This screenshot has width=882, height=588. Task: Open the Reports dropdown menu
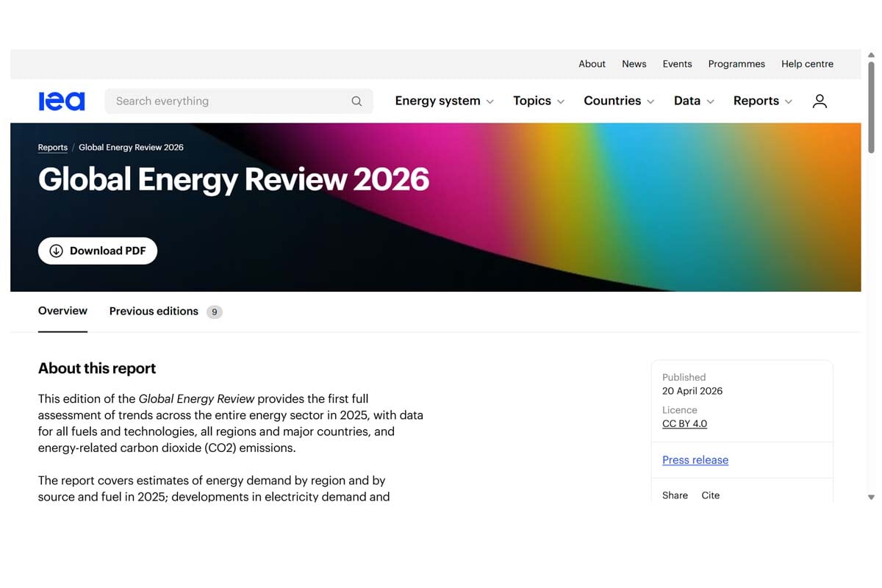pyautogui.click(x=762, y=101)
